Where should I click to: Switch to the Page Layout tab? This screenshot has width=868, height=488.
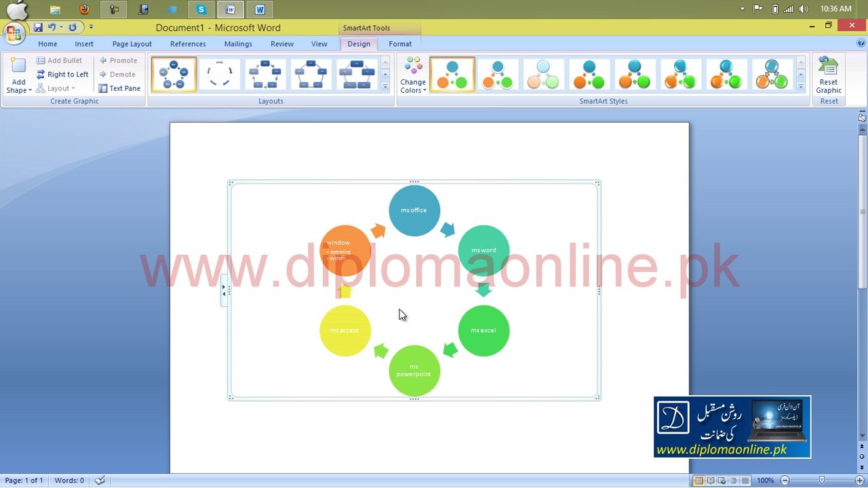132,43
